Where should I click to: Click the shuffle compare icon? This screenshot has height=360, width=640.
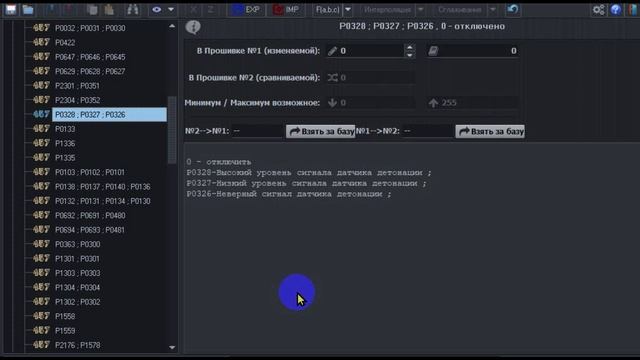(332, 78)
